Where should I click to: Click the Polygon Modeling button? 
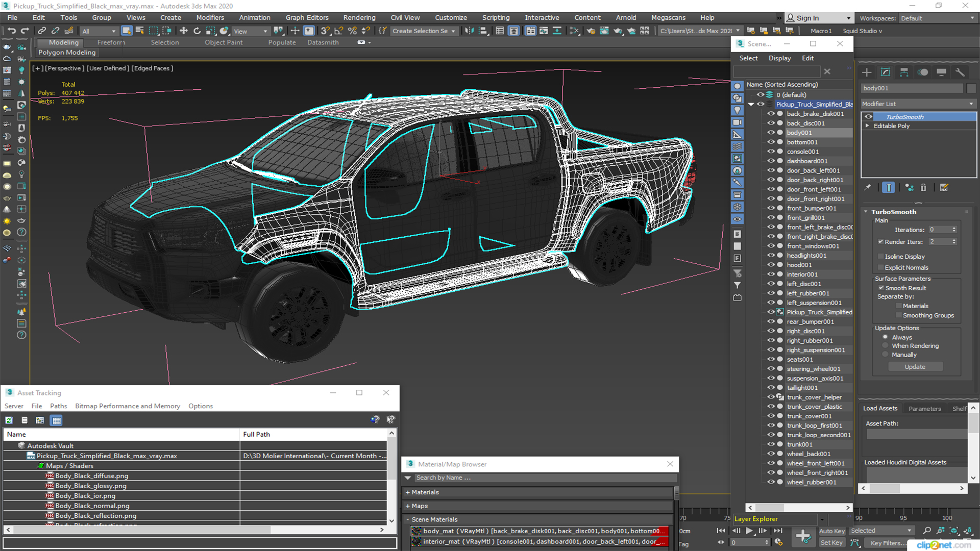(x=67, y=53)
